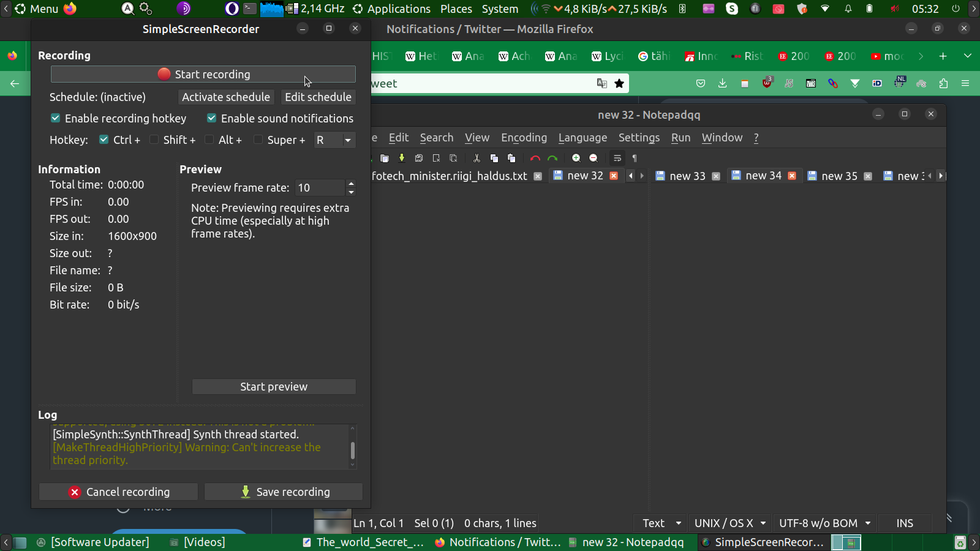This screenshot has width=980, height=551.
Task: Open the Window menu in Notepadqq
Action: (722, 138)
